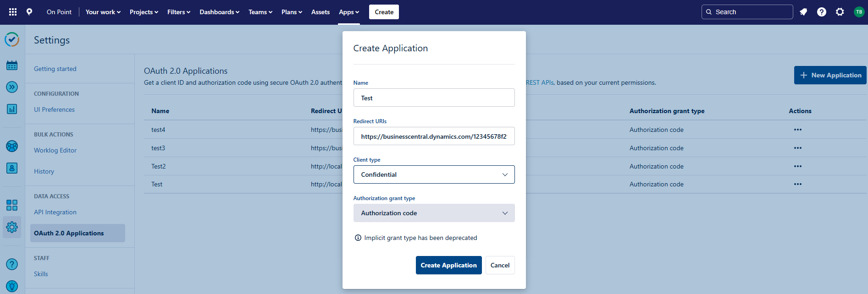This screenshot has width=868, height=294.
Task: Open the reports bar chart icon
Action: 12,109
